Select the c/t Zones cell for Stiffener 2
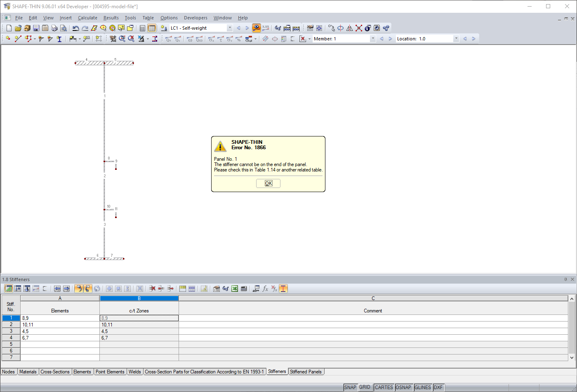The height and width of the screenshot is (392, 577). coord(139,324)
